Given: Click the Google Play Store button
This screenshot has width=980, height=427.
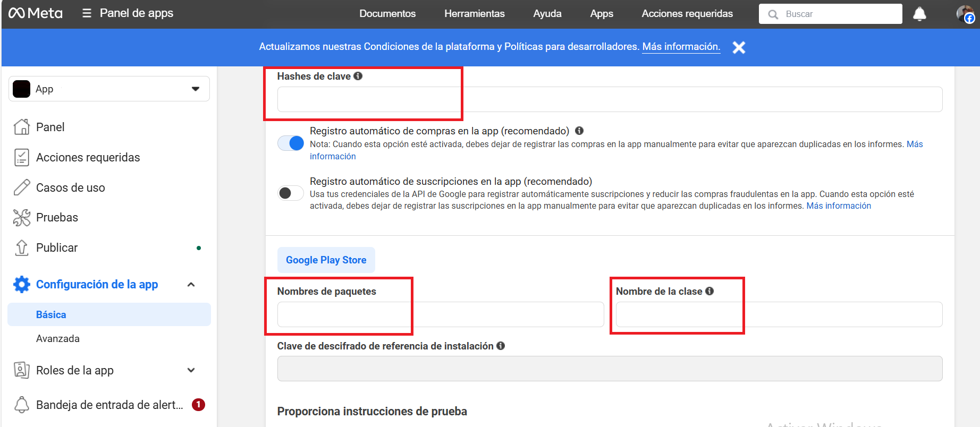Looking at the screenshot, I should coord(326,260).
